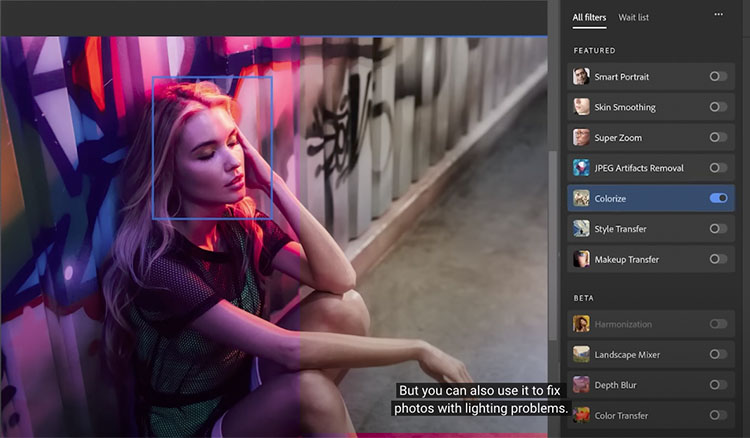Select the Depth Blur label
750x438 pixels.
[x=615, y=385]
